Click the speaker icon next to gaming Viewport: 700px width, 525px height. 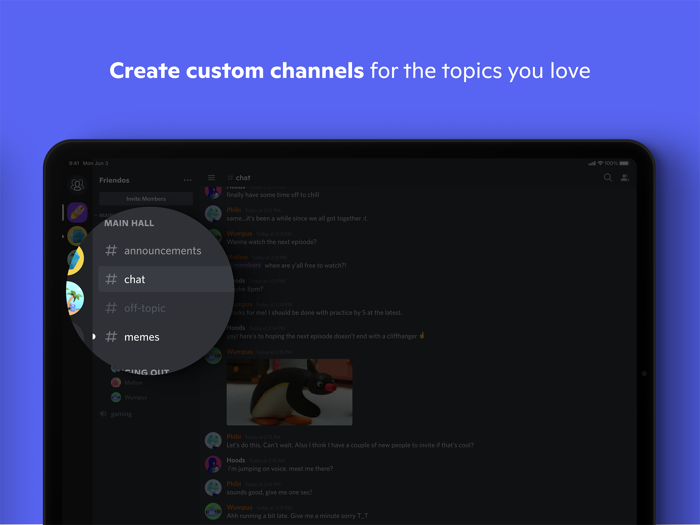[103, 414]
